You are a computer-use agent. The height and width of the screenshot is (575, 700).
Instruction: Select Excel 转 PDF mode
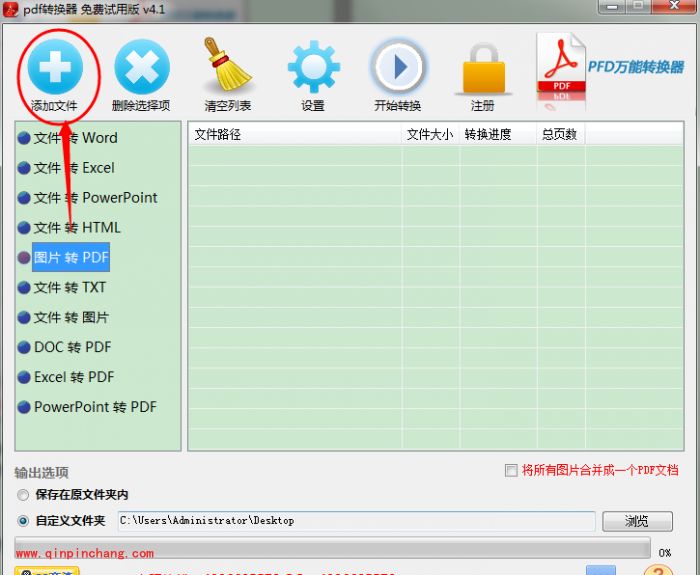(66, 377)
